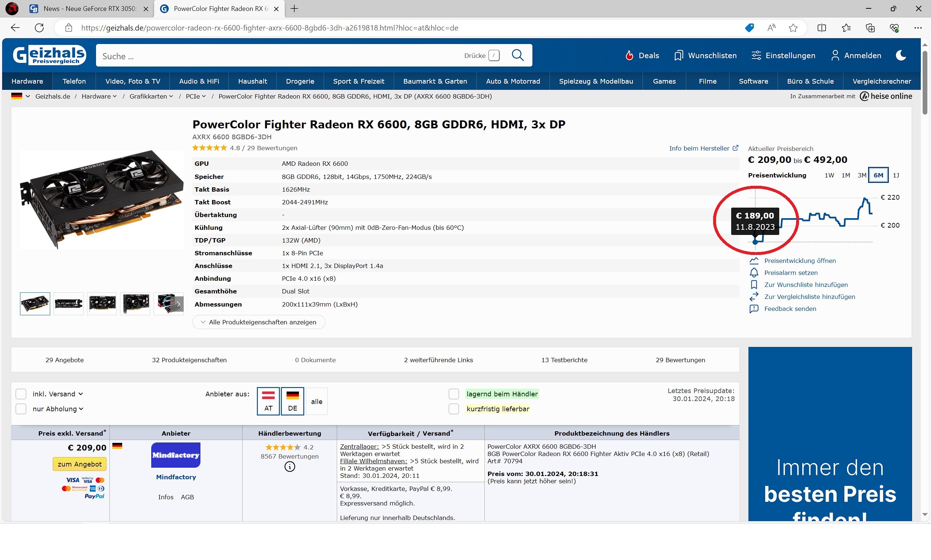Add page to browser favorites star
The width and height of the screenshot is (931, 560).
click(793, 28)
